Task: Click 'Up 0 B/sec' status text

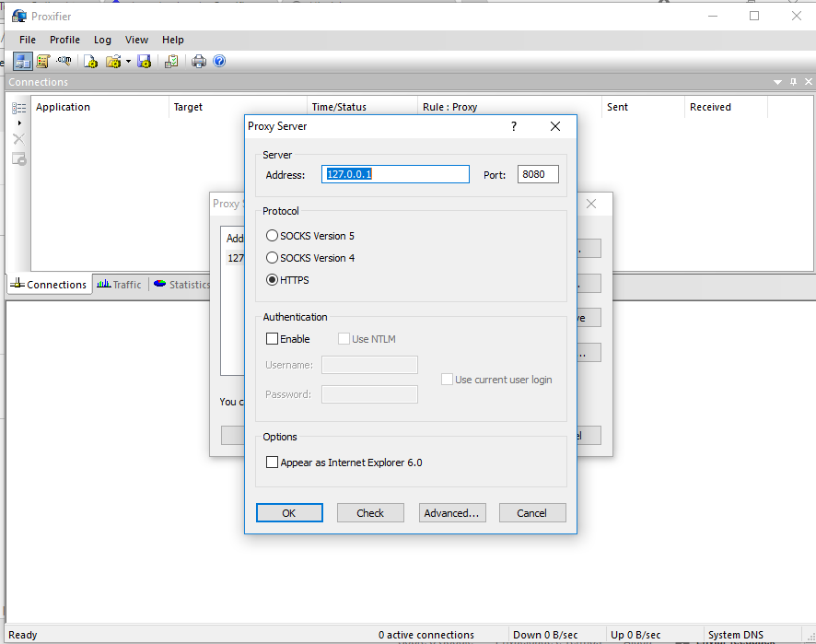Action: (x=635, y=635)
